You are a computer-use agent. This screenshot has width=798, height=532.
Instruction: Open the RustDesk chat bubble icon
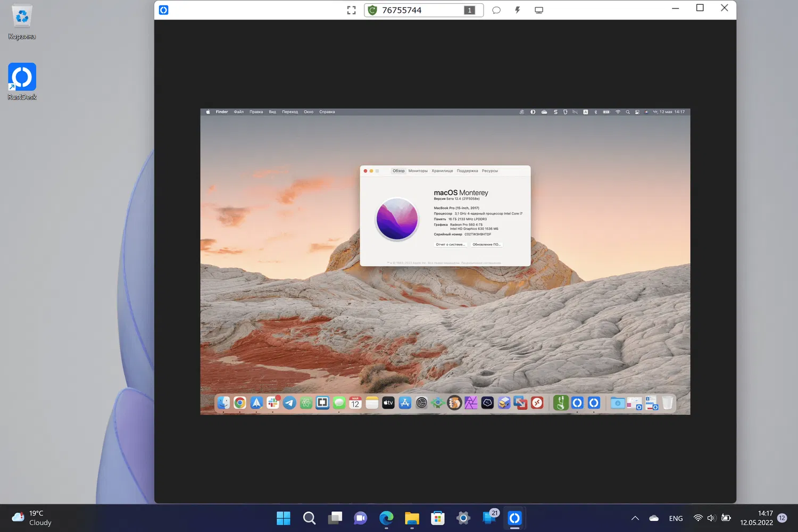pyautogui.click(x=496, y=10)
